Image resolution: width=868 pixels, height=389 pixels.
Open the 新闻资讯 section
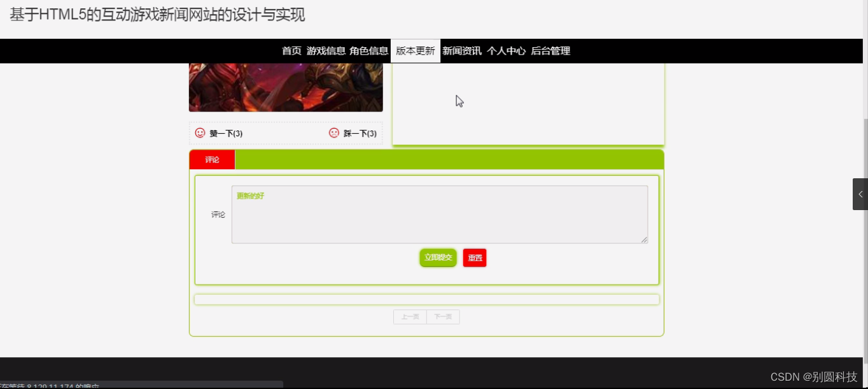(461, 50)
